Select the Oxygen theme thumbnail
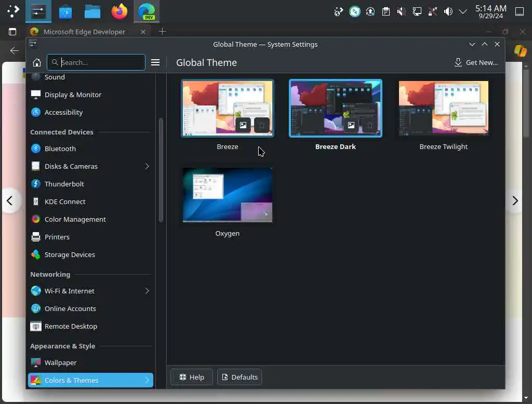 point(228,195)
